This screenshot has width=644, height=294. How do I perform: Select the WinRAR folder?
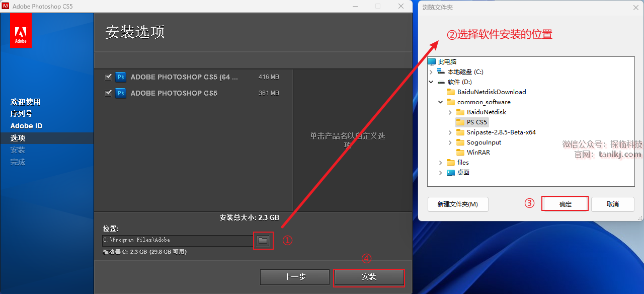(478, 152)
